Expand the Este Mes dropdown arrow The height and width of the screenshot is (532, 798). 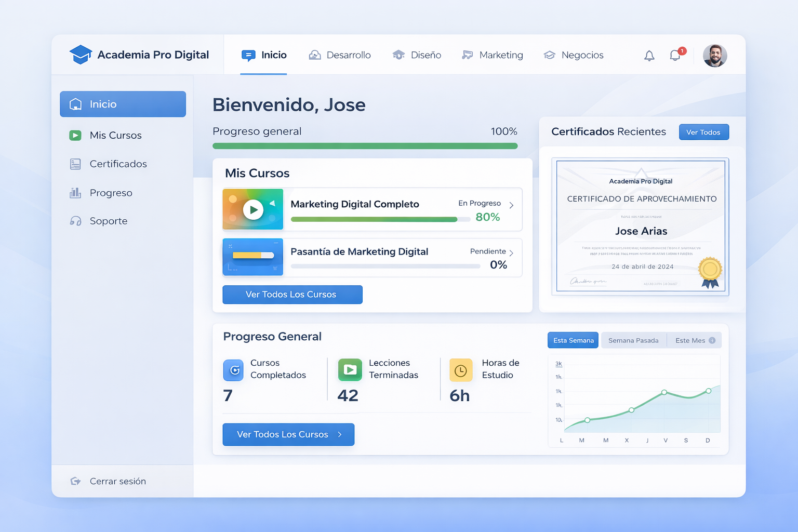711,340
